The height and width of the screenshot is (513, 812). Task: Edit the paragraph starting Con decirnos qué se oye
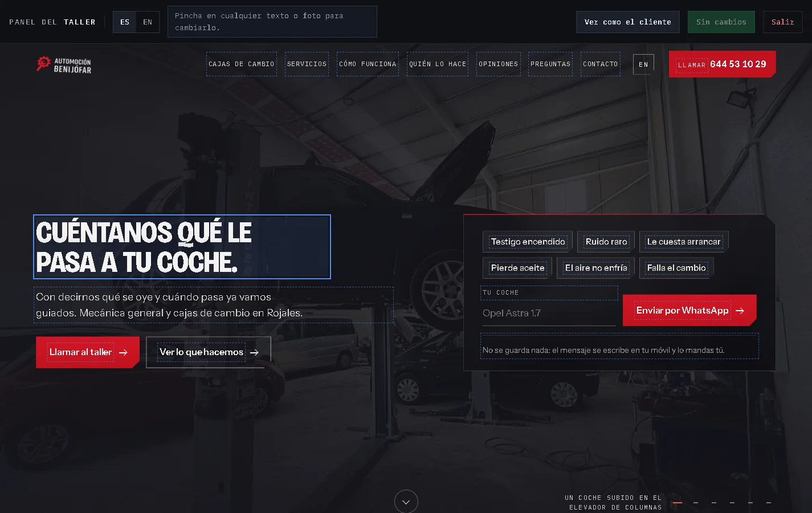coord(214,305)
